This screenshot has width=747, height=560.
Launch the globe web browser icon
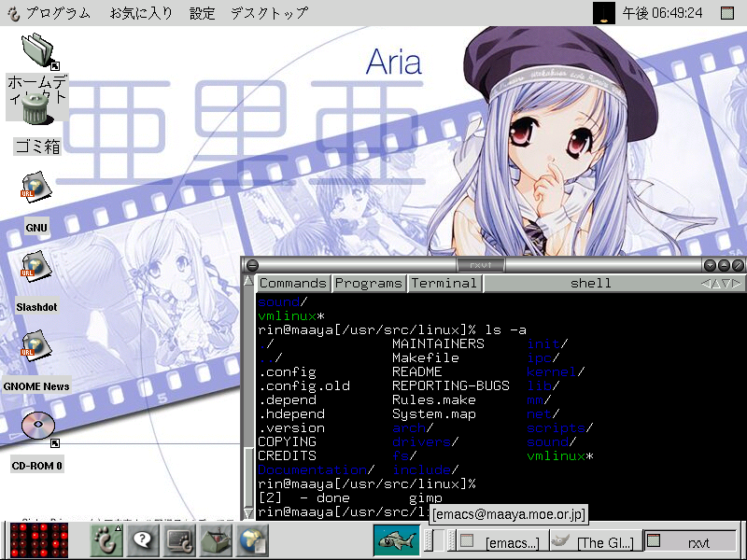[252, 539]
